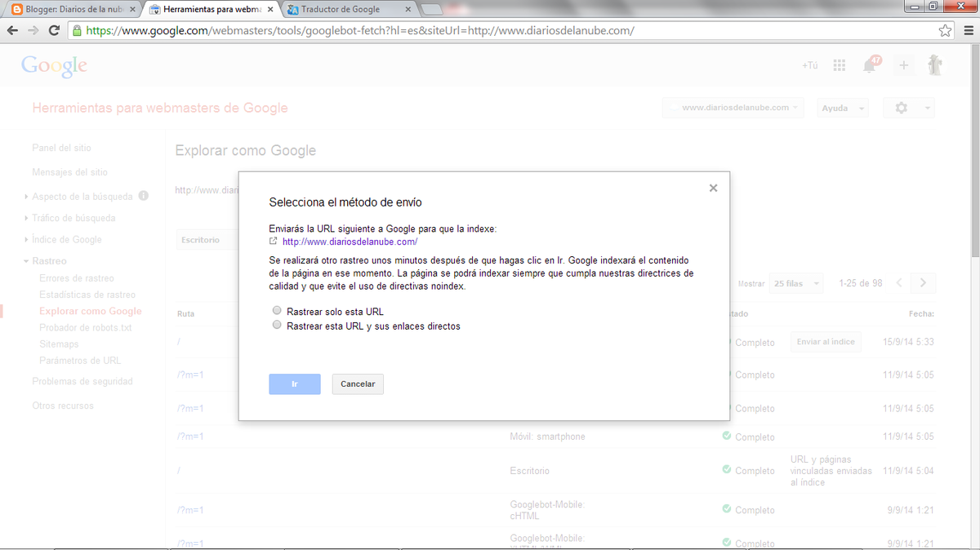Select 'Rastrear esta URL y sus enlaces directos'

(278, 326)
